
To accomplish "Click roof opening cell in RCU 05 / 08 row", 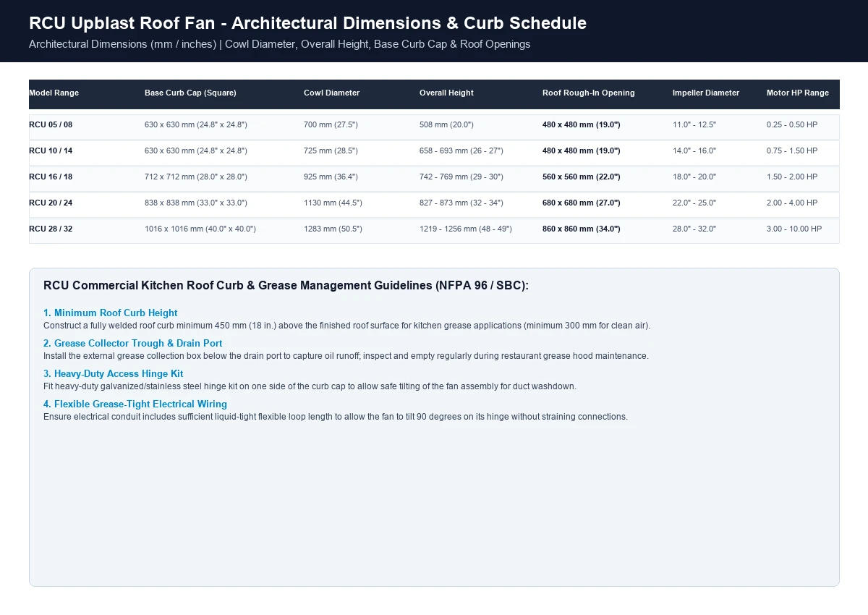I will [x=582, y=124].
